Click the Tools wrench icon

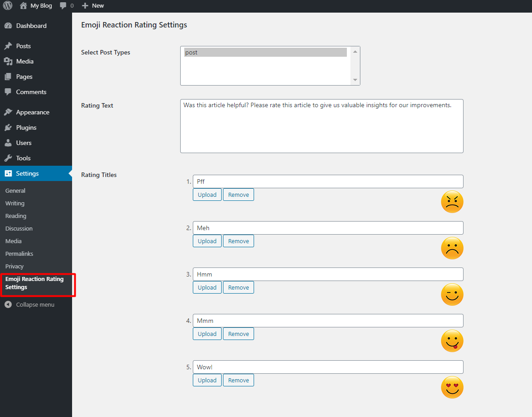click(8, 158)
